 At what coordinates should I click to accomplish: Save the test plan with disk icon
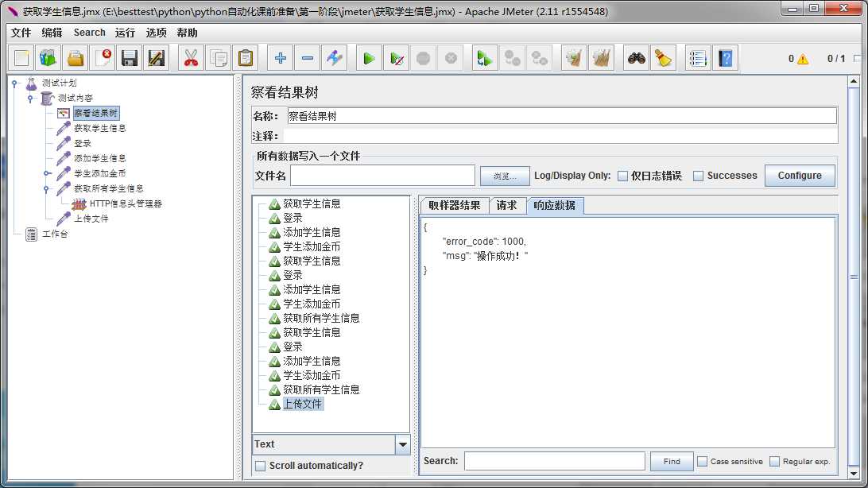pos(130,58)
